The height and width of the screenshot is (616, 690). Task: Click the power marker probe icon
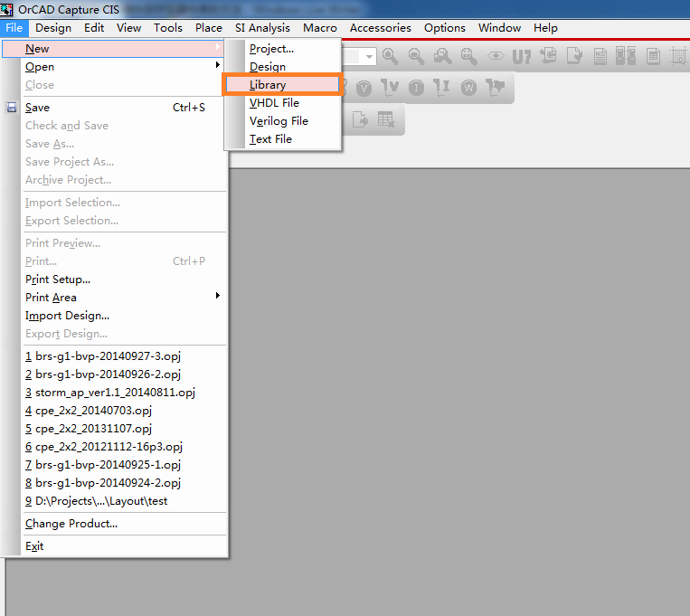click(496, 88)
